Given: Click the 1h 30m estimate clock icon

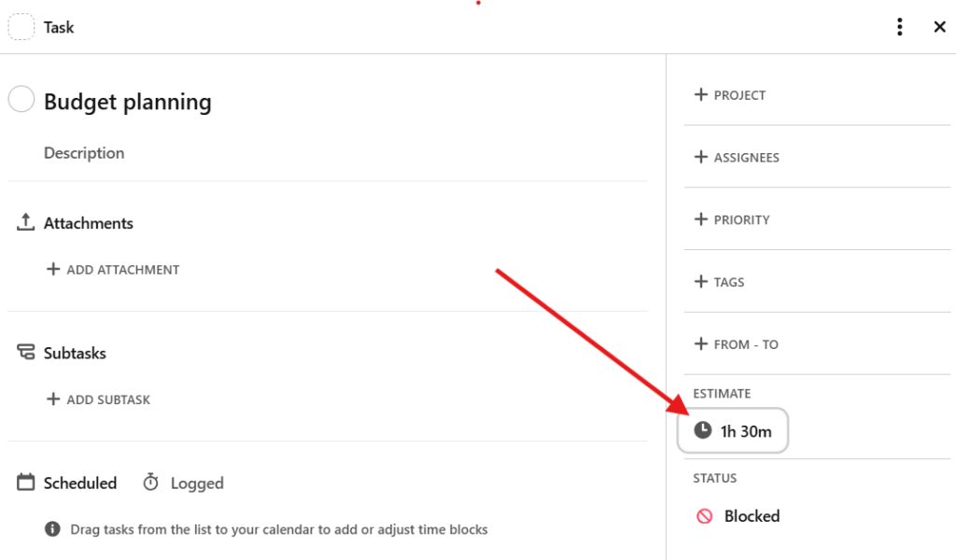Looking at the screenshot, I should click(x=703, y=431).
